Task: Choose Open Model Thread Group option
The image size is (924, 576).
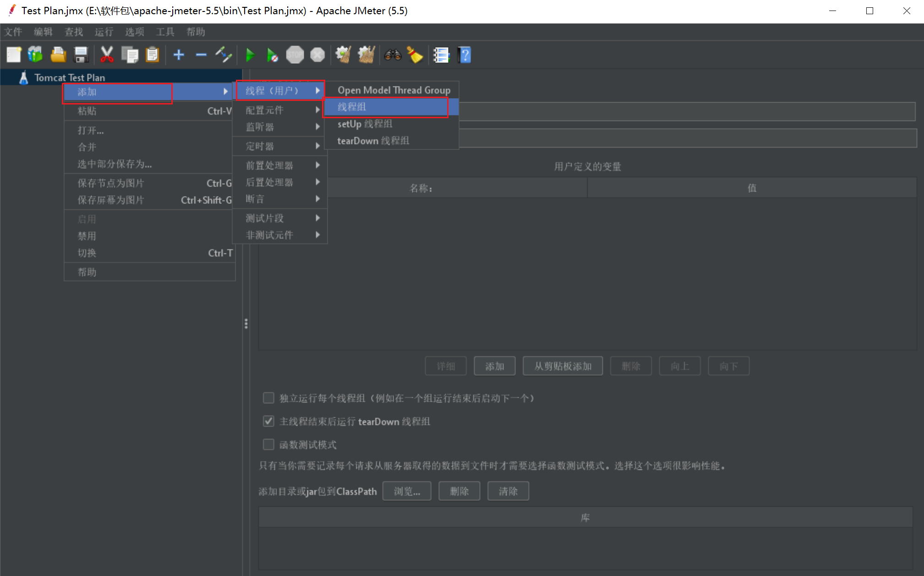Action: click(x=391, y=90)
